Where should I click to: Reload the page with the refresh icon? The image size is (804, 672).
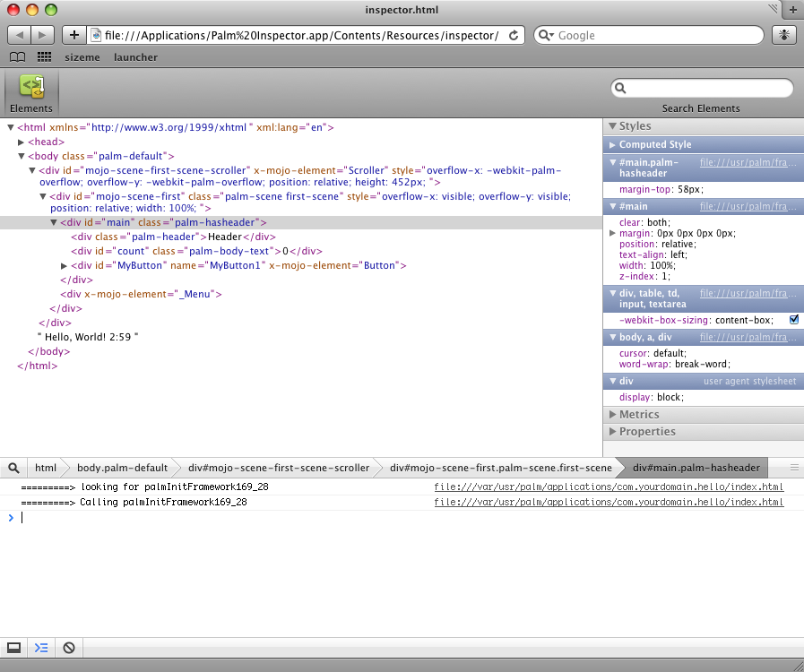coord(514,36)
